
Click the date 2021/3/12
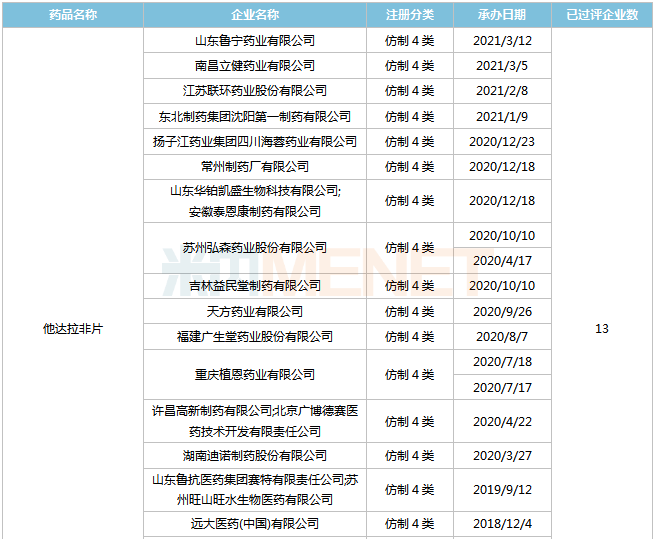pos(502,41)
